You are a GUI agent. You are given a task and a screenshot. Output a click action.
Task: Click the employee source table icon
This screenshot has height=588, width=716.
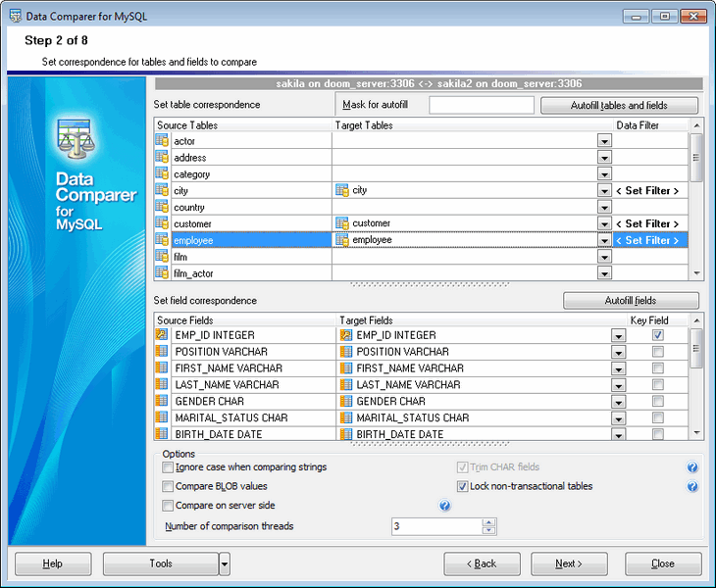coord(162,239)
